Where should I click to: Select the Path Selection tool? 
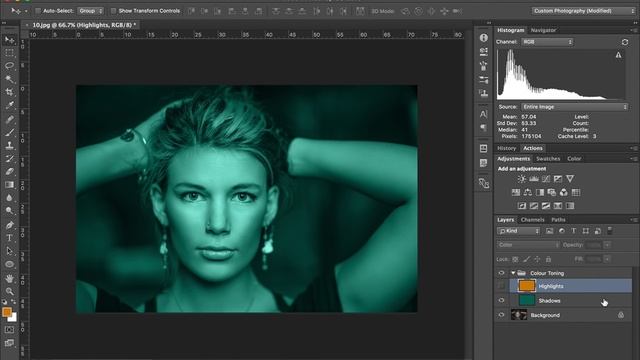[9, 251]
